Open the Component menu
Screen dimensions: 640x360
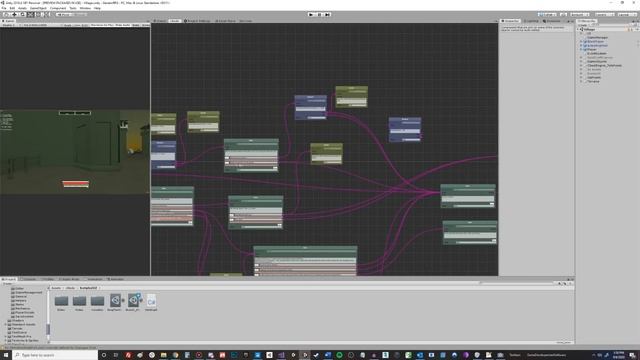58,8
